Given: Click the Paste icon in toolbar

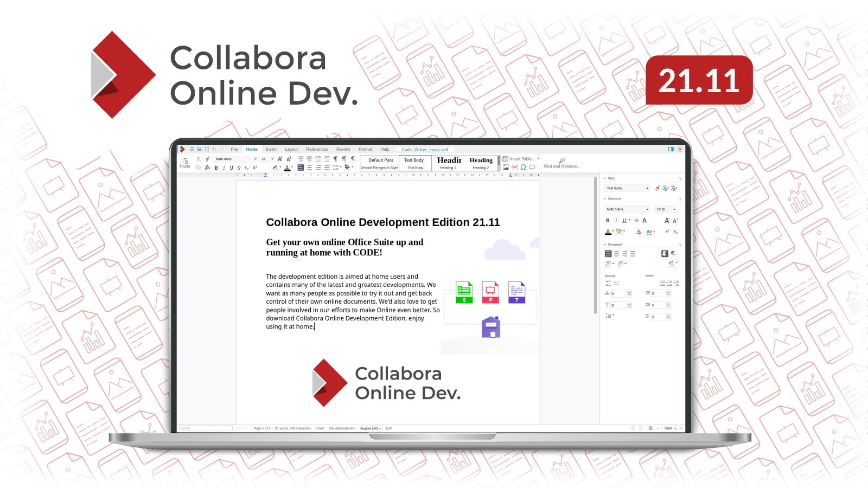Looking at the screenshot, I should pos(185,162).
